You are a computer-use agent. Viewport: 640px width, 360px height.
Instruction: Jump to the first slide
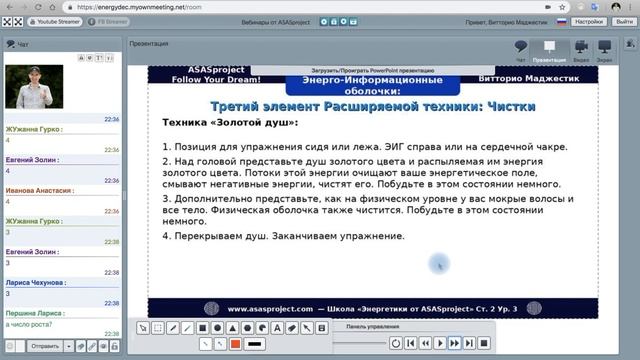411,343
